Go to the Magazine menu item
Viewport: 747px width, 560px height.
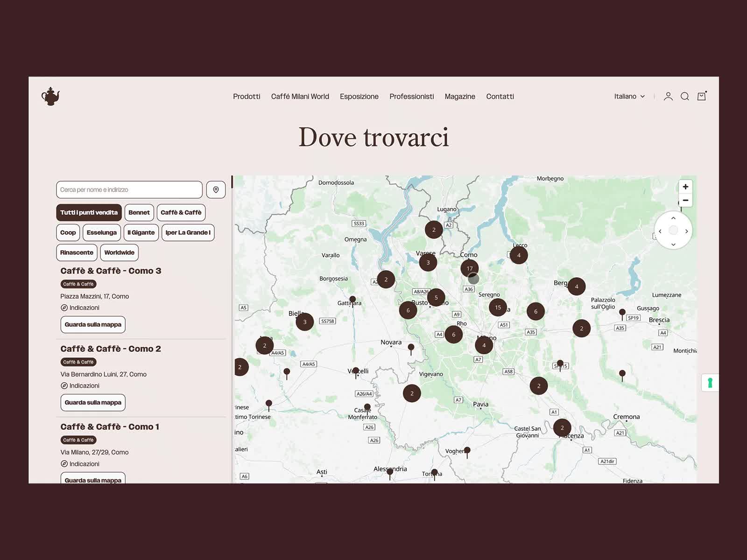(459, 97)
